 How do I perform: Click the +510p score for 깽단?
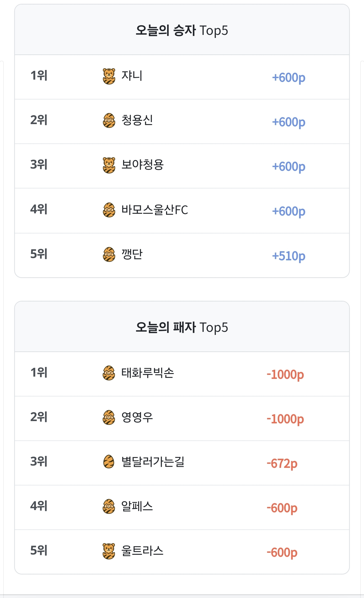[288, 256]
